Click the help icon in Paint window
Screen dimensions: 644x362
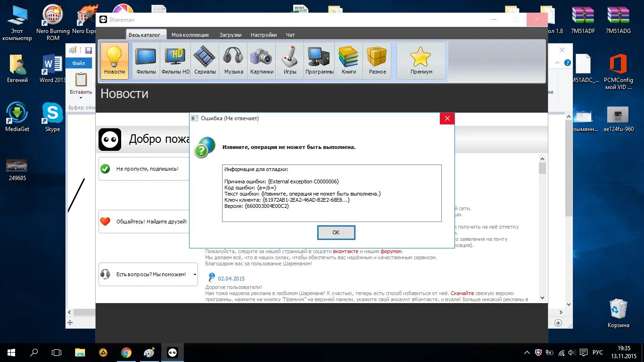pyautogui.click(x=568, y=63)
